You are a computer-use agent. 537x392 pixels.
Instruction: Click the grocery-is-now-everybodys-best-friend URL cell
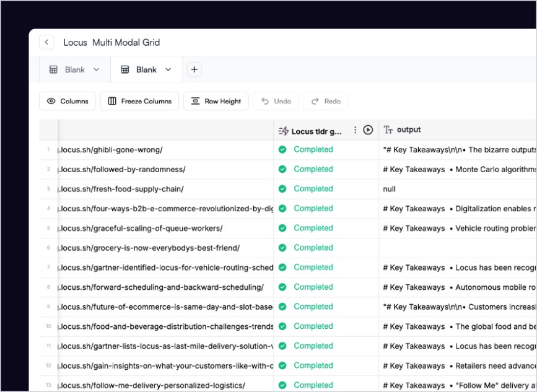166,248
